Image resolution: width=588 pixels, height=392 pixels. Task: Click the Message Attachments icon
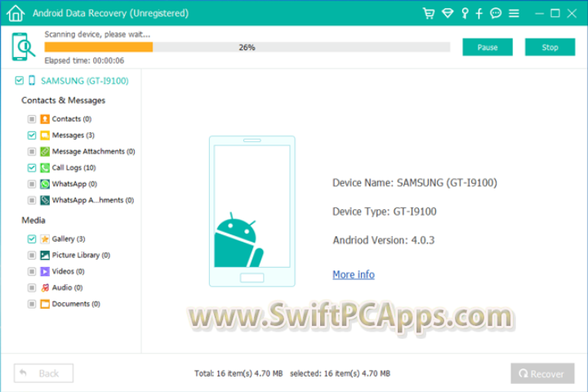45,152
